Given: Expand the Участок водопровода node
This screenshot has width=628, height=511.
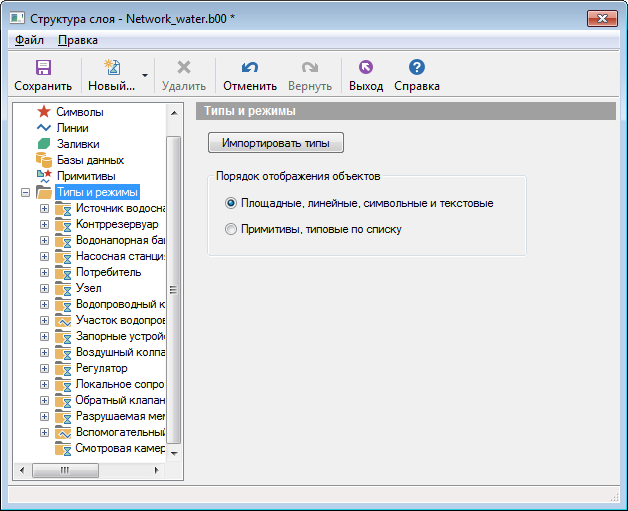Looking at the screenshot, I should pyautogui.click(x=44, y=321).
